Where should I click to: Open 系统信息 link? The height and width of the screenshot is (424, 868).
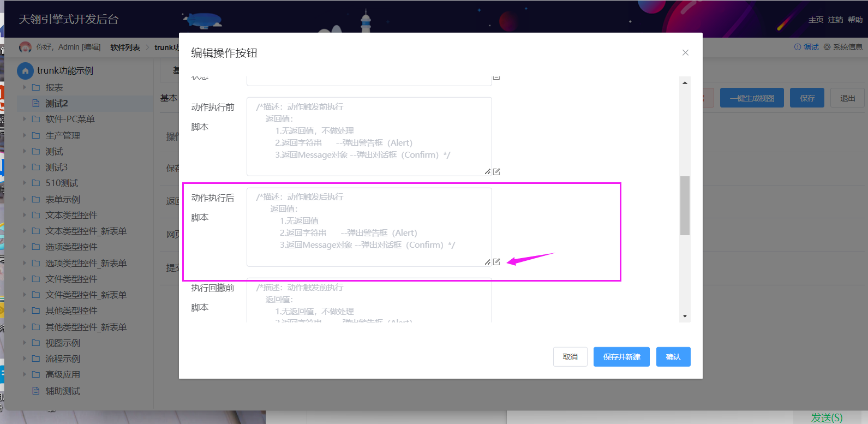click(848, 47)
